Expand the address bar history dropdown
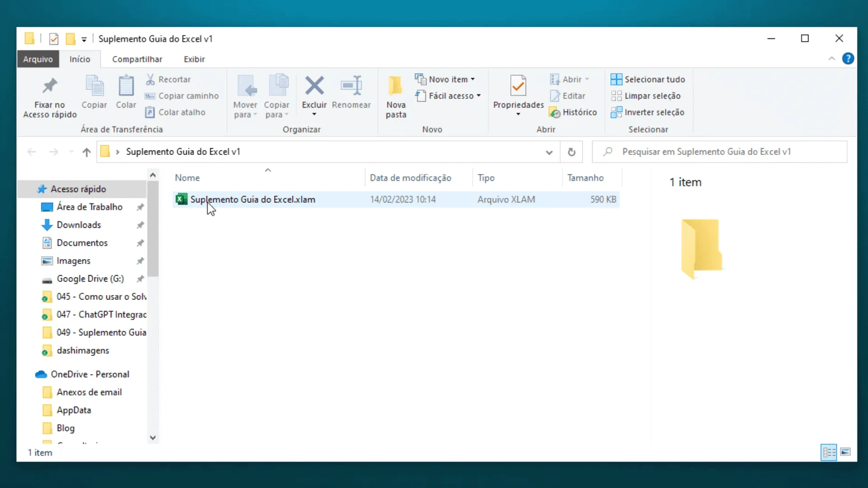The height and width of the screenshot is (488, 868). (x=549, y=152)
